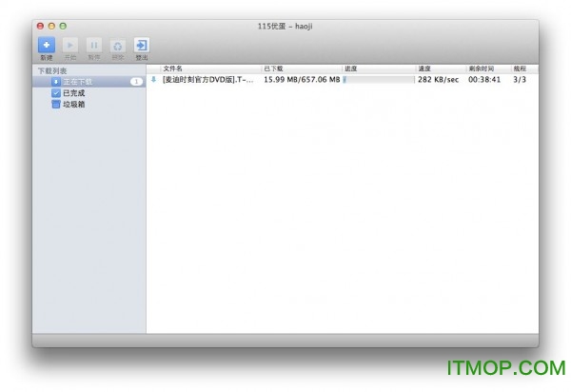Click the download progress bar of the file
The height and width of the screenshot is (392, 571).
(x=377, y=80)
